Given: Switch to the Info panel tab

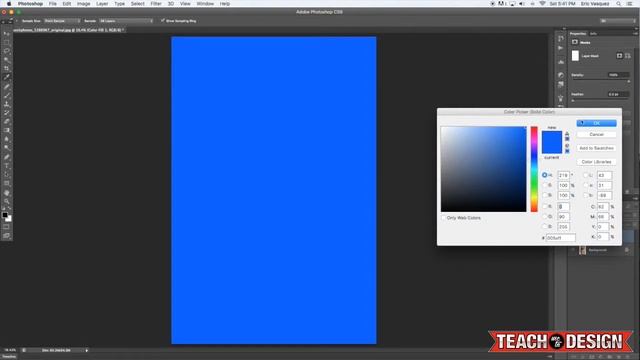Looking at the screenshot, I should tap(593, 33).
